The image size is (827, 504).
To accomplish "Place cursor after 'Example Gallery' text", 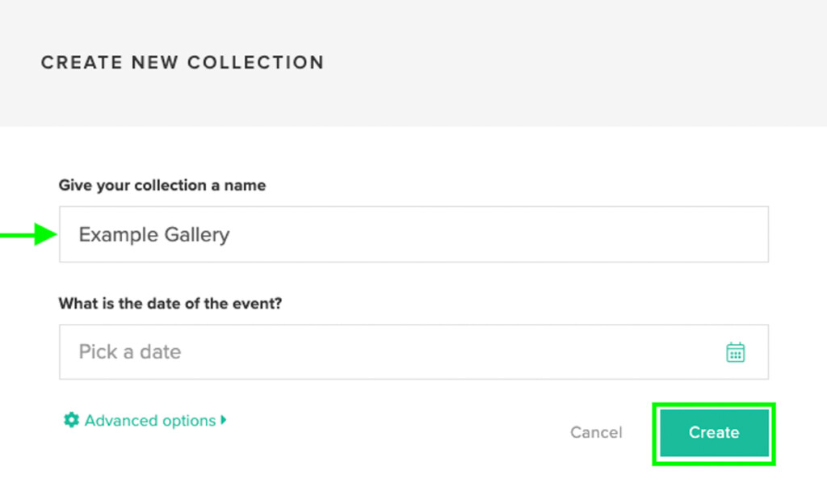I will (231, 234).
